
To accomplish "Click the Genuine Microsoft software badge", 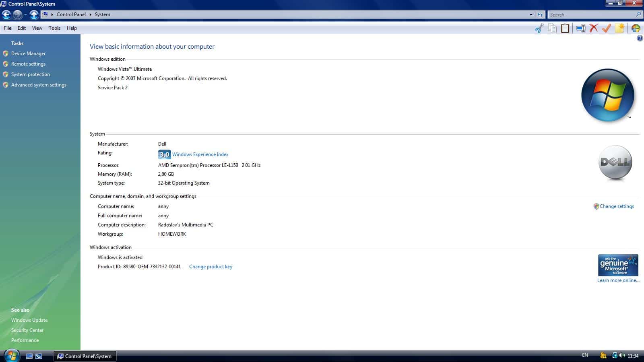I will coord(618,265).
